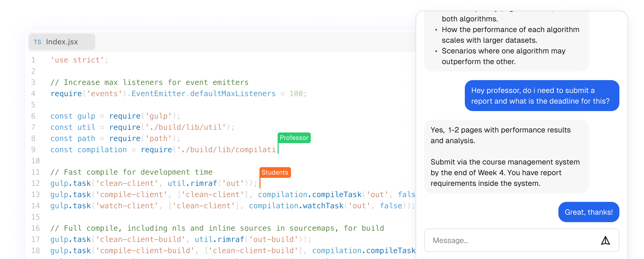Click the "Fast compile for development time" comment
This screenshot has width=644, height=259.
[x=132, y=172]
